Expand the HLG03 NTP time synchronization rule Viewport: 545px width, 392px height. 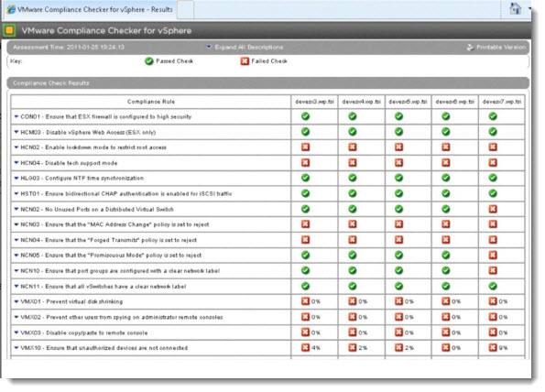click(x=16, y=178)
